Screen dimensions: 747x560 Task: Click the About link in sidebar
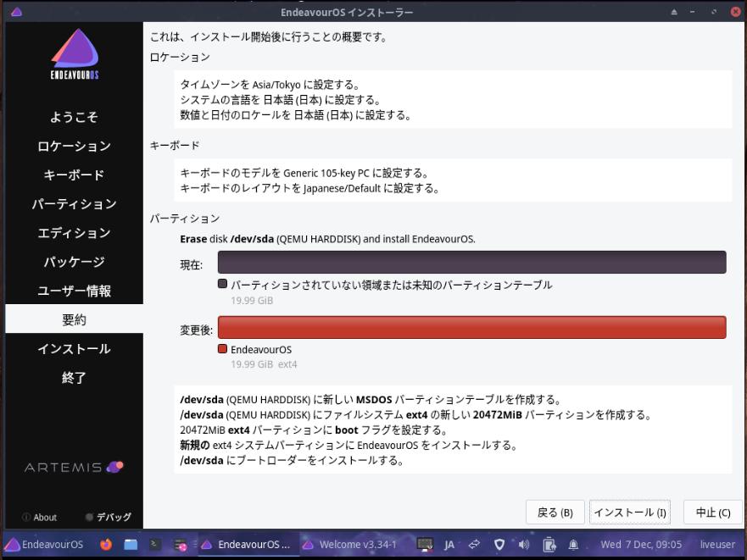coord(40,517)
